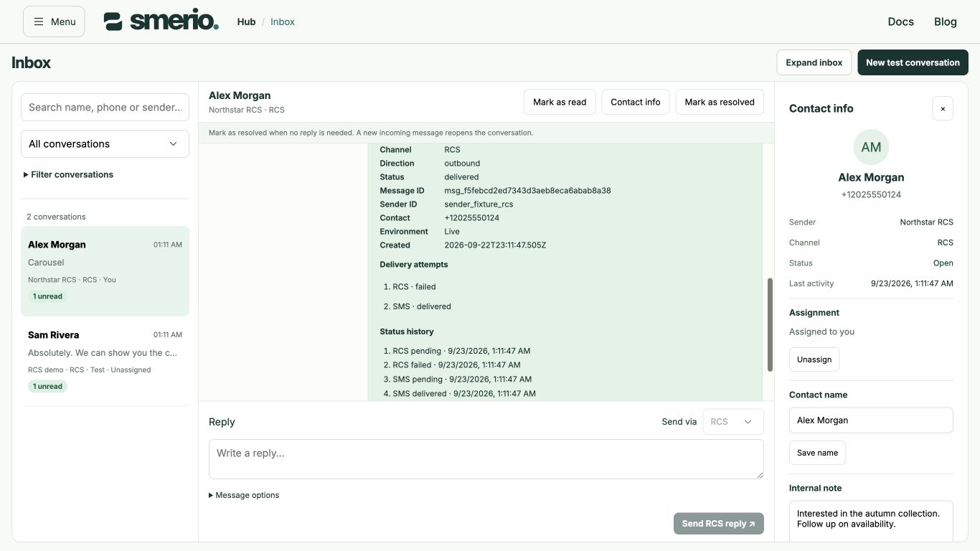980x551 pixels.
Task: Open the Docs link
Action: click(900, 22)
